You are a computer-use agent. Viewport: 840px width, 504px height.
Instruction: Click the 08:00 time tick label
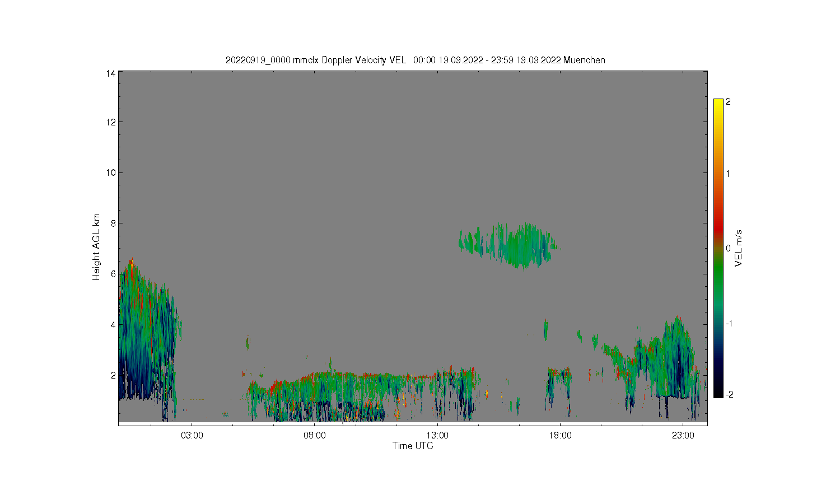point(315,435)
